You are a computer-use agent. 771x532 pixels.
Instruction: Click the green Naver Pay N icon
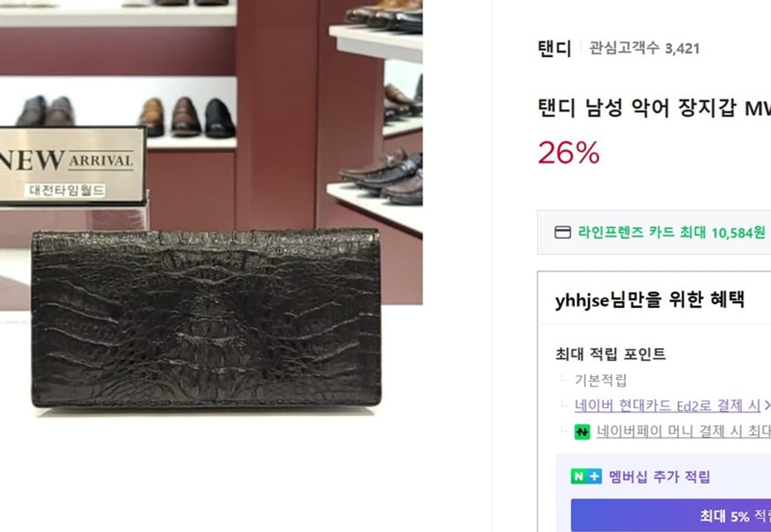point(582,432)
